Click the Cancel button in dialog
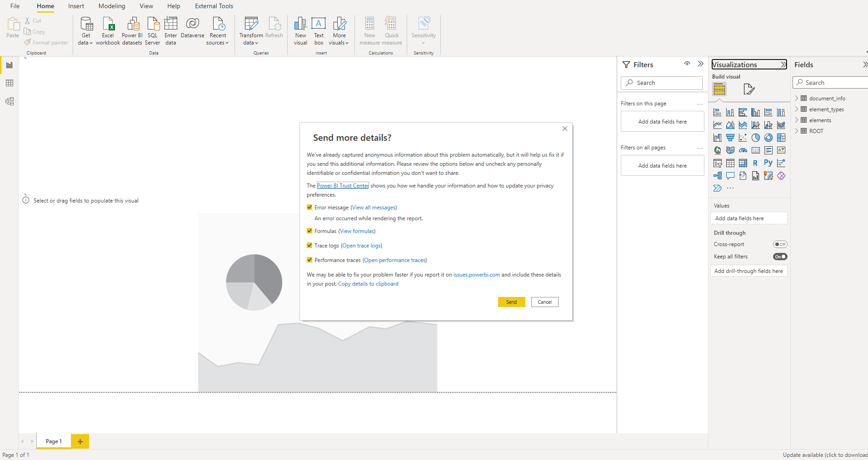868x460 pixels. [x=545, y=302]
